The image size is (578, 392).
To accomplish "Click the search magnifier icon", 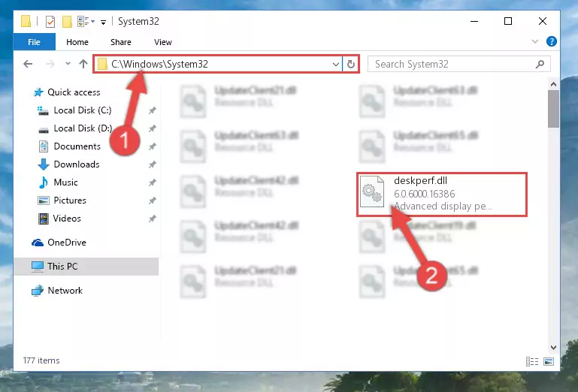I will pos(540,64).
